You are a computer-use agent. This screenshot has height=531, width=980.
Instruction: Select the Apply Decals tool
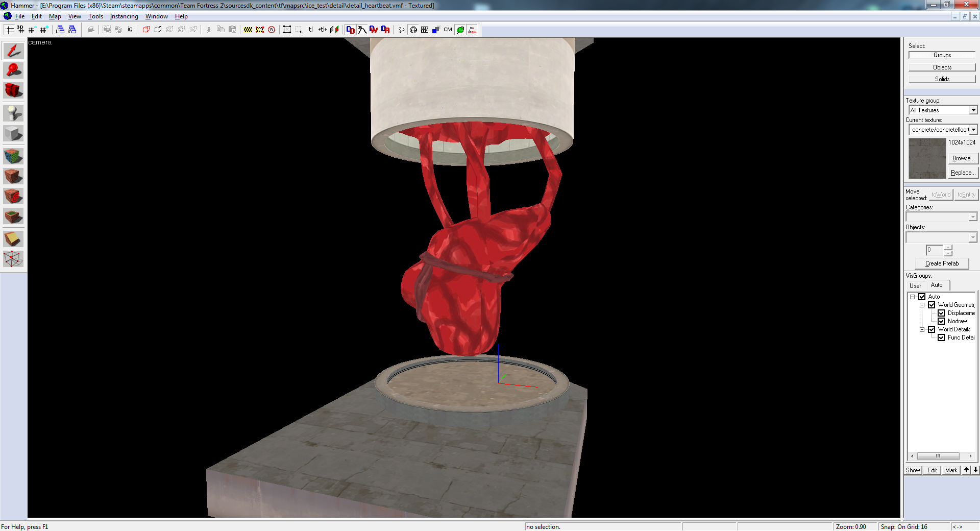(x=13, y=196)
